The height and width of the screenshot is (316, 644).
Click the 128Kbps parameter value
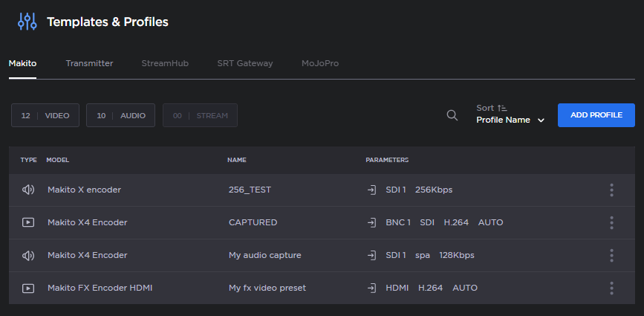pos(457,255)
